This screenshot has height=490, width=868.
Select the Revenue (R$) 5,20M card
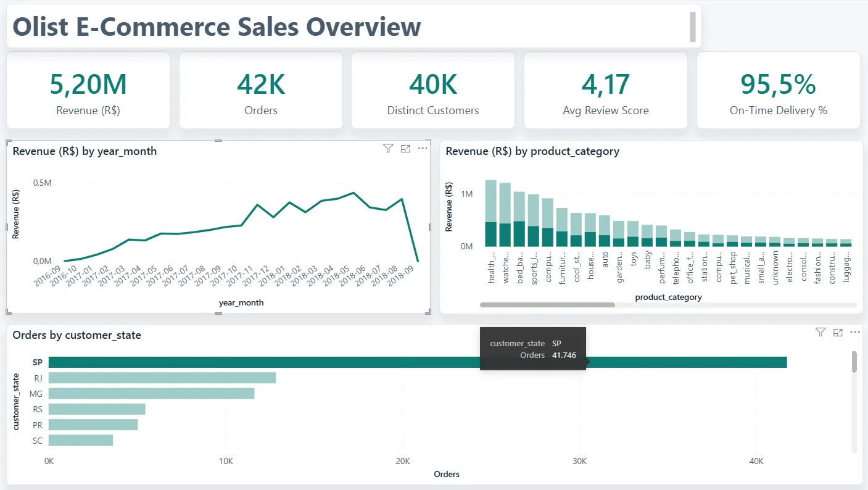(x=88, y=90)
